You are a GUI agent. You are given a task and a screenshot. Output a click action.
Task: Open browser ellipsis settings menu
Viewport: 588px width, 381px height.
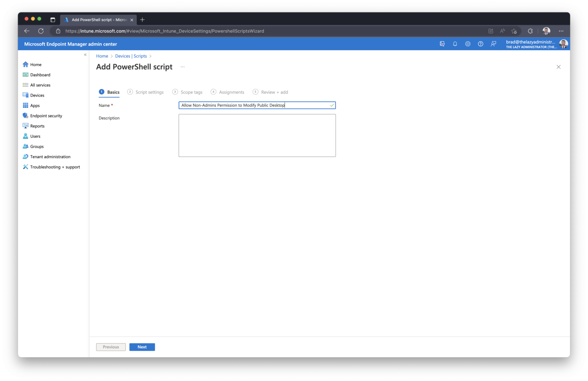561,31
